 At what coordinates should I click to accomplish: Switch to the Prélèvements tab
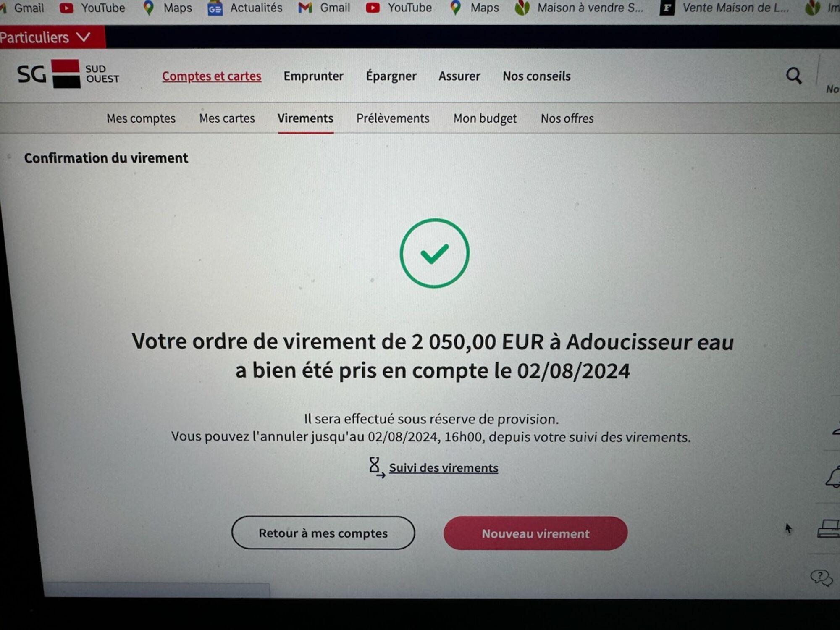[x=393, y=118]
